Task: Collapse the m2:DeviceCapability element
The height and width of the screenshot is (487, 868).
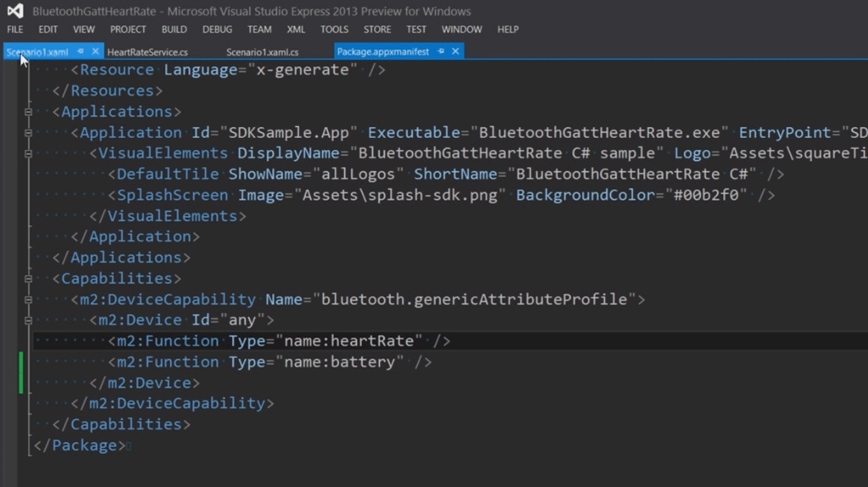Action: [x=28, y=299]
